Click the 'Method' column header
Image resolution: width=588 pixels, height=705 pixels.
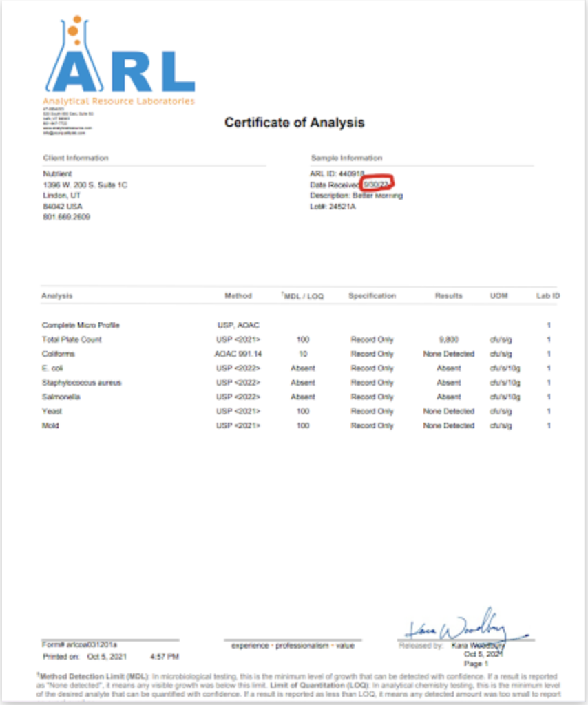click(x=238, y=296)
